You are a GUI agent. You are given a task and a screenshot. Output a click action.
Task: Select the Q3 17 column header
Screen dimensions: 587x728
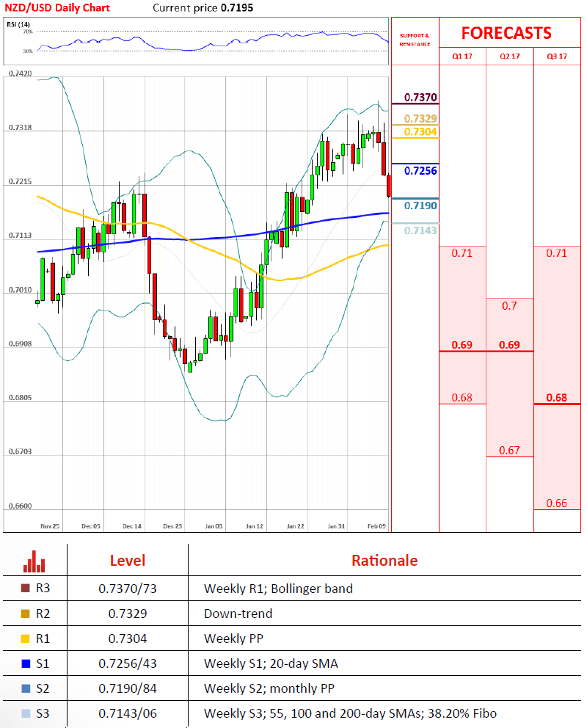point(557,57)
